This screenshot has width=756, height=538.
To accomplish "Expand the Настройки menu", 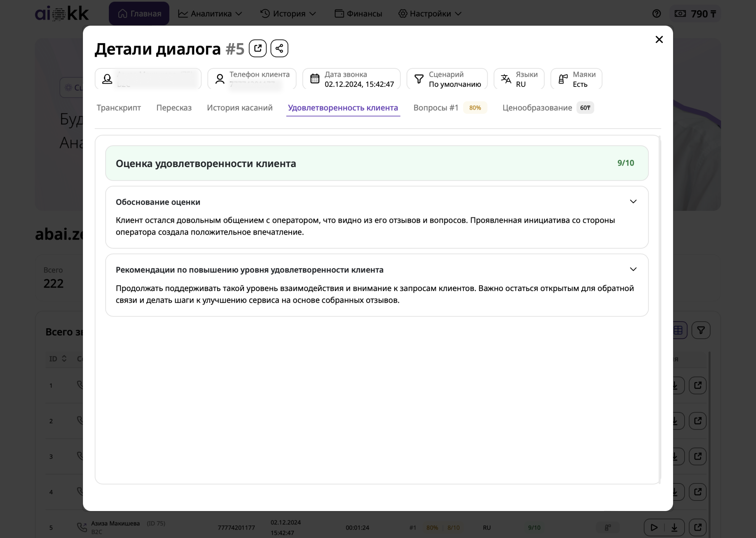I will [x=430, y=14].
